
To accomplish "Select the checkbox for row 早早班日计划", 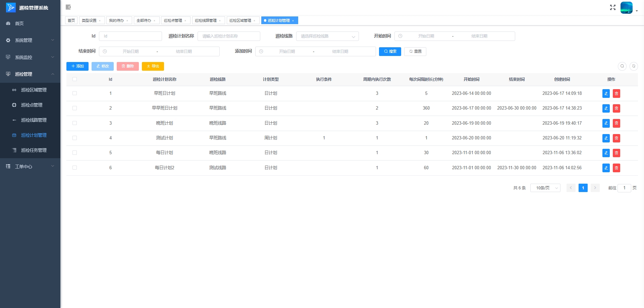I will click(x=74, y=108).
